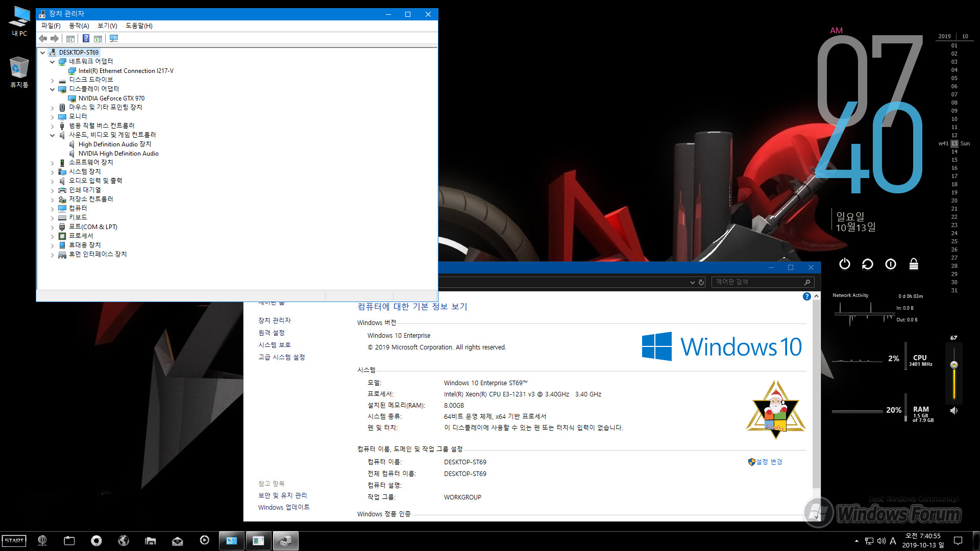Open address bar dropdown in System window
This screenshot has width=980, height=551.
[692, 282]
